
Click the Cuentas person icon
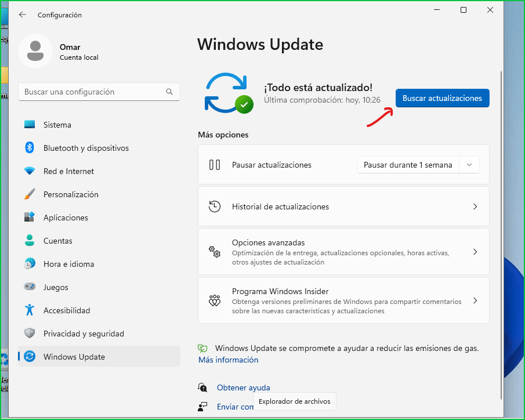coord(30,241)
